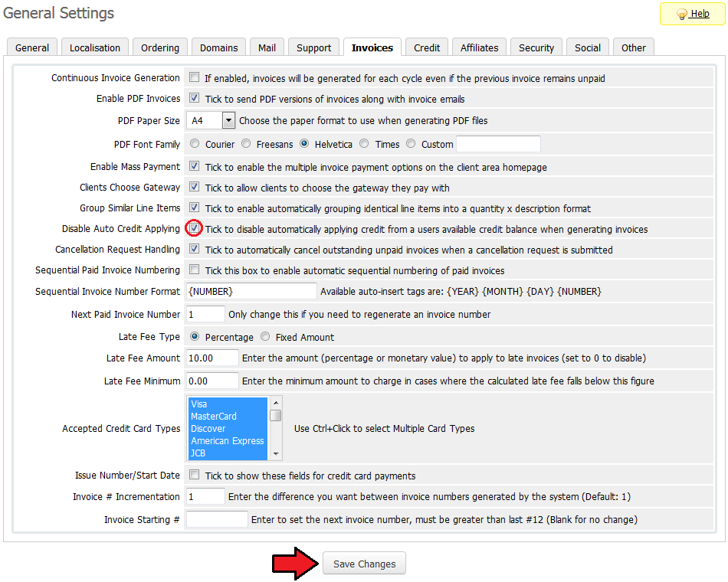Click card types list scroll down arrow
This screenshot has height=582, width=728.
pos(276,453)
